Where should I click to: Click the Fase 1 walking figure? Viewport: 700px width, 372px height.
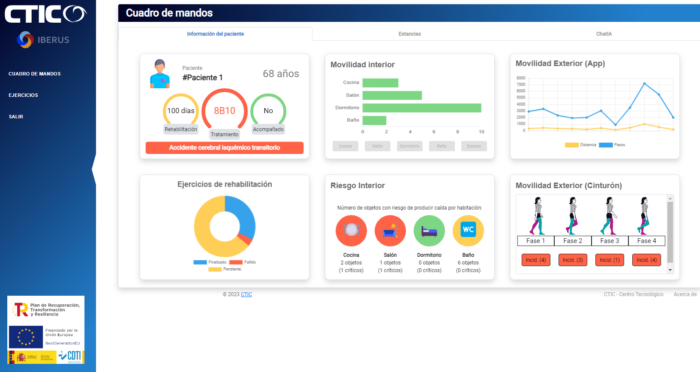coord(537,216)
